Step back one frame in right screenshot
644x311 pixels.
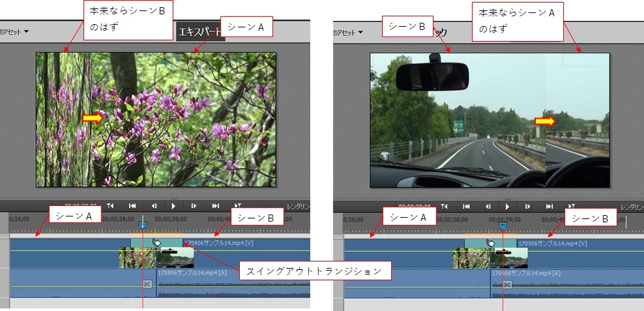tap(488, 206)
